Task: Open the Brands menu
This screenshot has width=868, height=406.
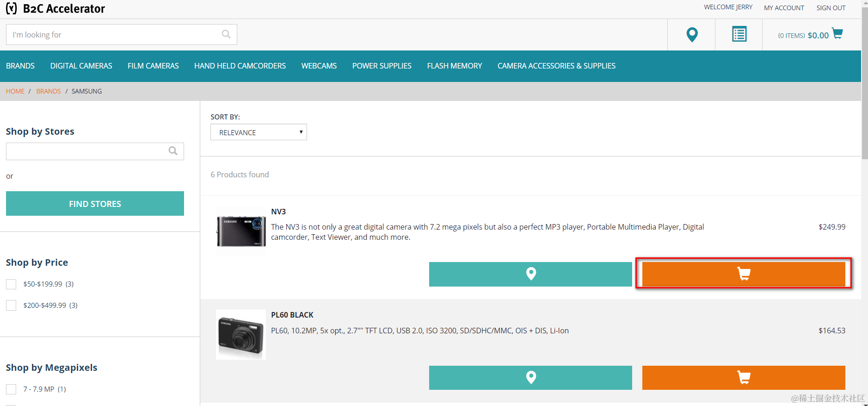Action: click(20, 66)
